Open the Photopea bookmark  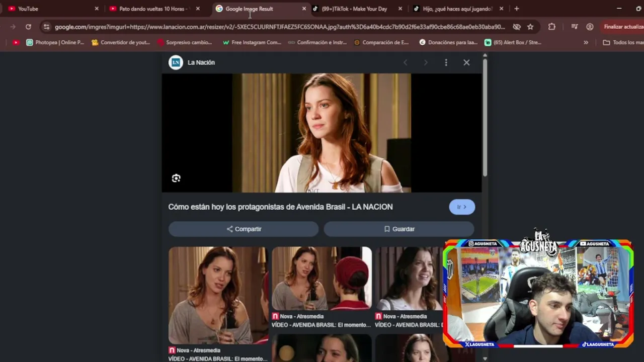pos(55,42)
